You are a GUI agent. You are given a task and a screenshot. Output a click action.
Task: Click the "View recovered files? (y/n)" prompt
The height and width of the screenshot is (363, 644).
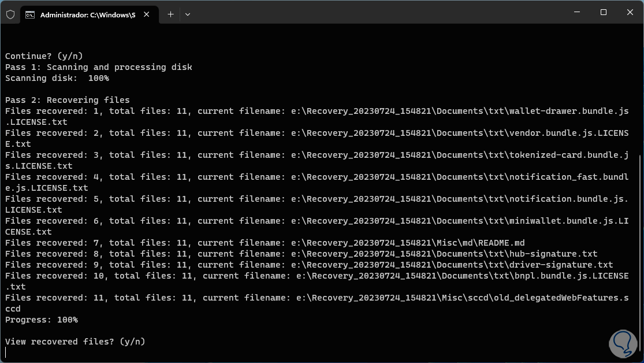[x=75, y=342]
